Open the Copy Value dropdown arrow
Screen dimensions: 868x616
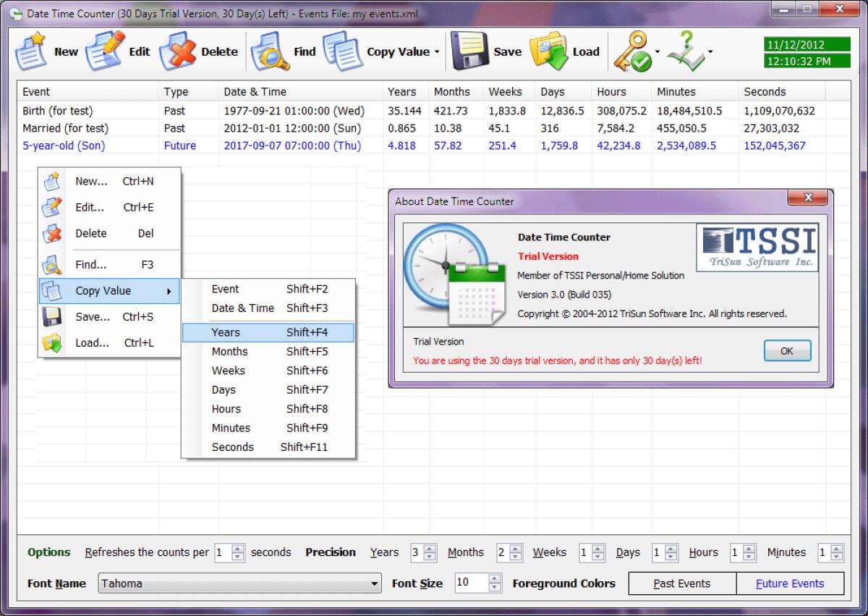click(x=437, y=51)
